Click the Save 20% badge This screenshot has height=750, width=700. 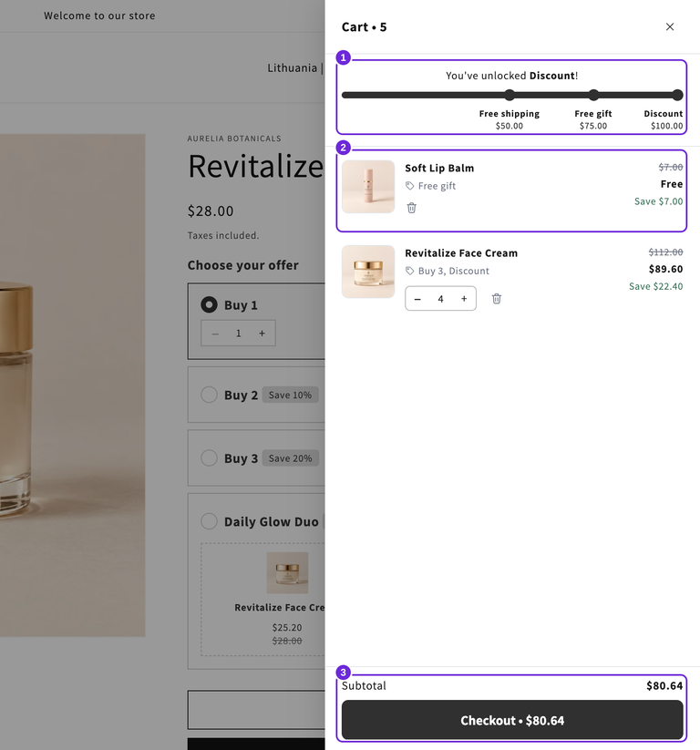point(290,458)
